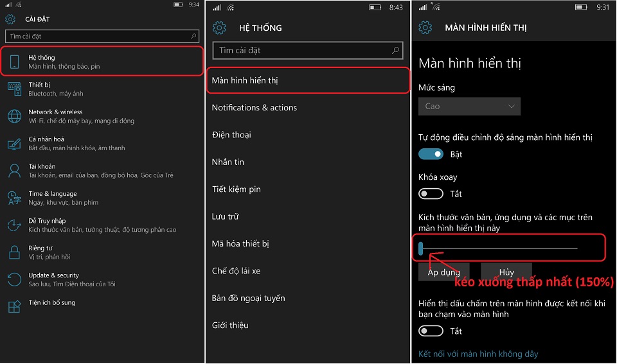617x364 pixels.
Task: Click Tài khoản person icon
Action: [x=15, y=171]
